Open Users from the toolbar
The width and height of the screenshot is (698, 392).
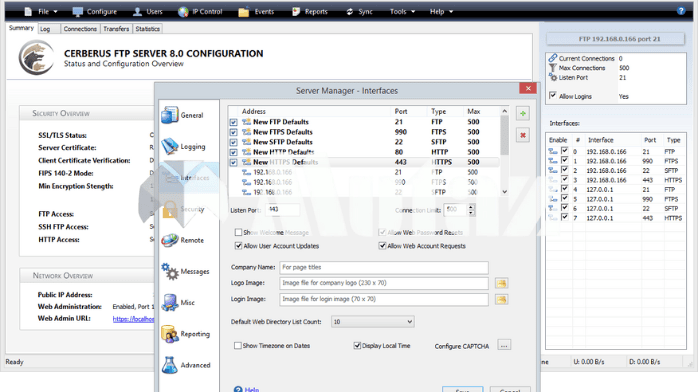coord(148,12)
